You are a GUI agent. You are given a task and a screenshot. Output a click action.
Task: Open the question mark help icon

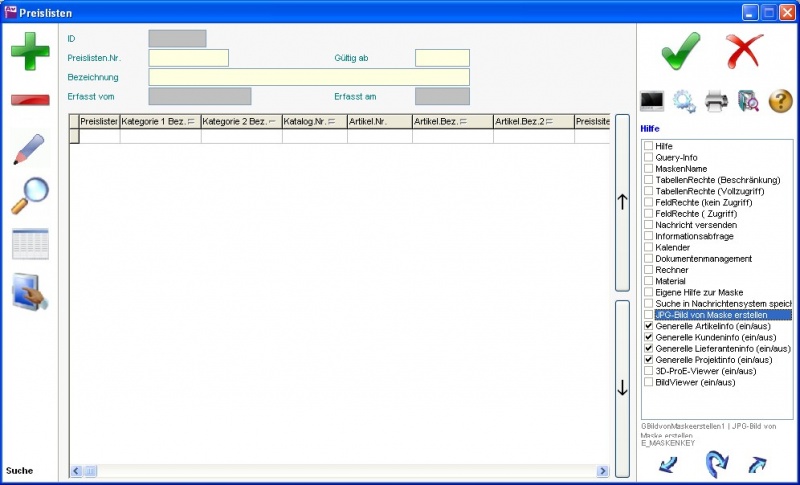pos(780,100)
